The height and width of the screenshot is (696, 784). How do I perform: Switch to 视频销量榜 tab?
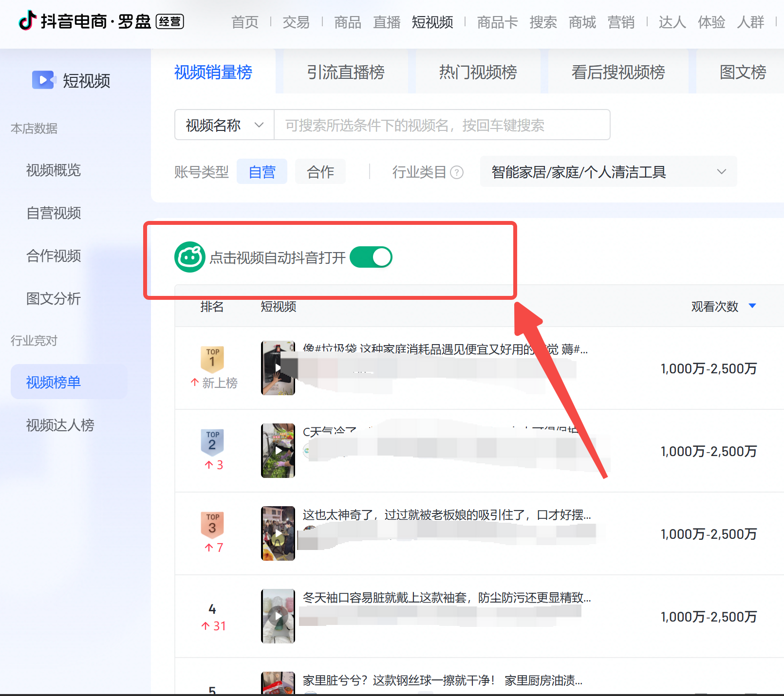coord(213,72)
